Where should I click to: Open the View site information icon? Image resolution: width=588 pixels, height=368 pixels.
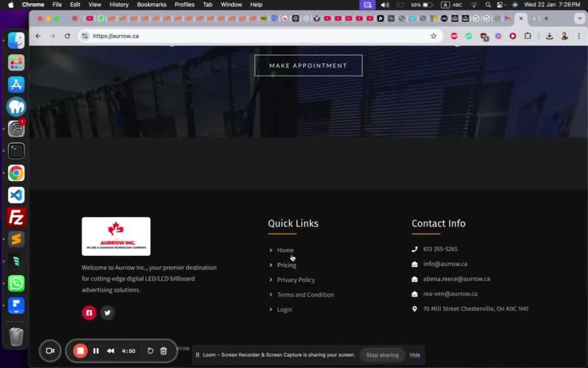85,36
